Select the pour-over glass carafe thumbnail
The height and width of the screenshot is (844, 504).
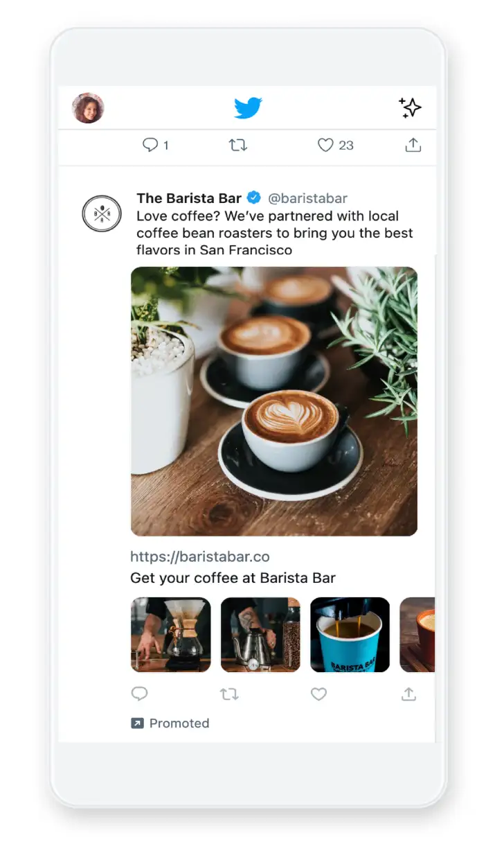click(x=170, y=635)
